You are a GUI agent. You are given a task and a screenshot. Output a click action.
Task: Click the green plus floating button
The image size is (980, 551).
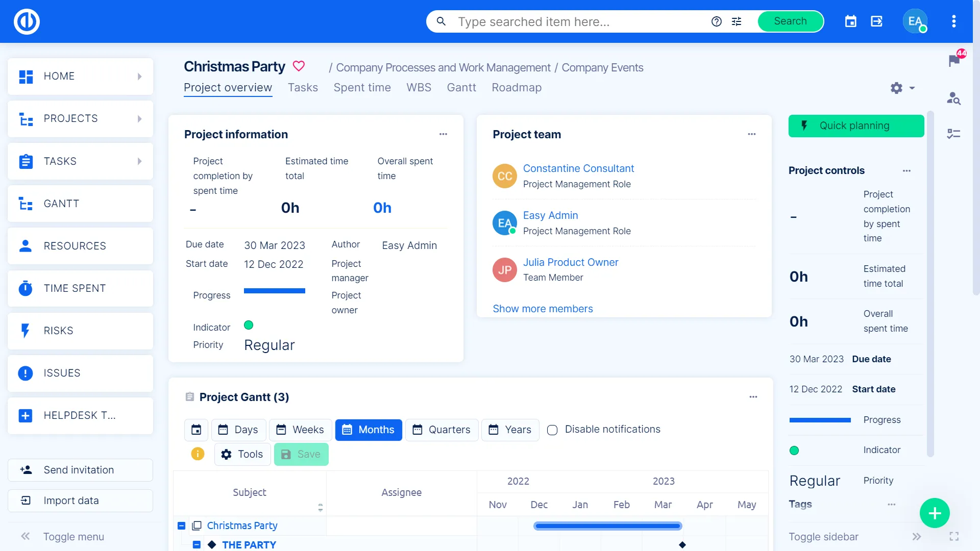pyautogui.click(x=935, y=513)
